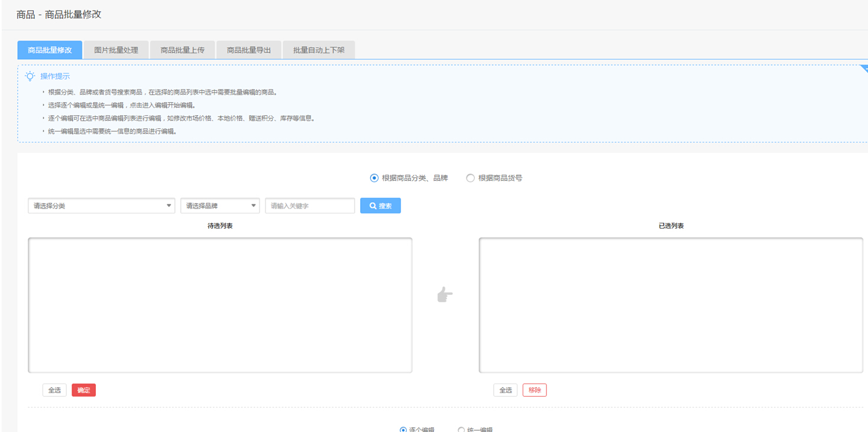Viewport: 868px width, 432px height.
Task: Go to the 批量自动上下架 tab
Action: tap(319, 50)
